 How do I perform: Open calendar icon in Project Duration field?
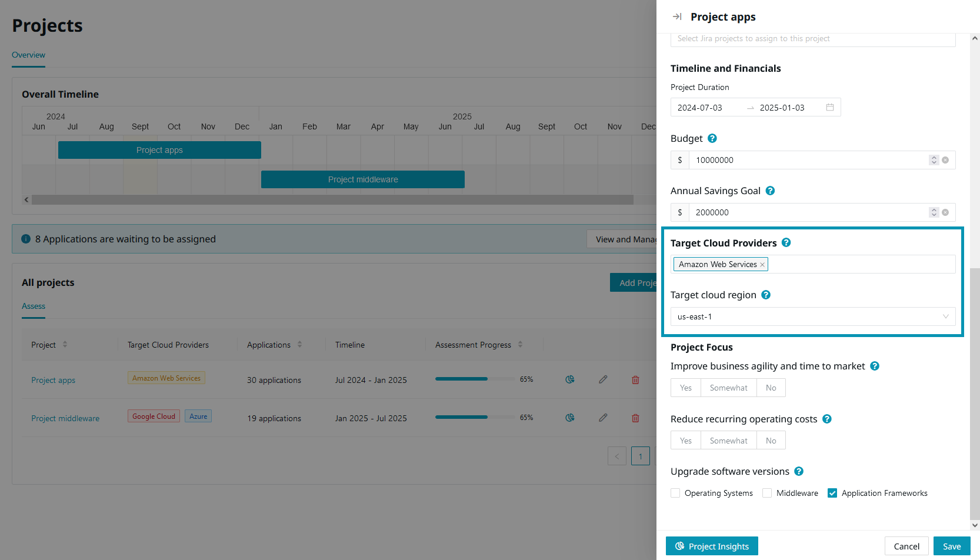830,108
